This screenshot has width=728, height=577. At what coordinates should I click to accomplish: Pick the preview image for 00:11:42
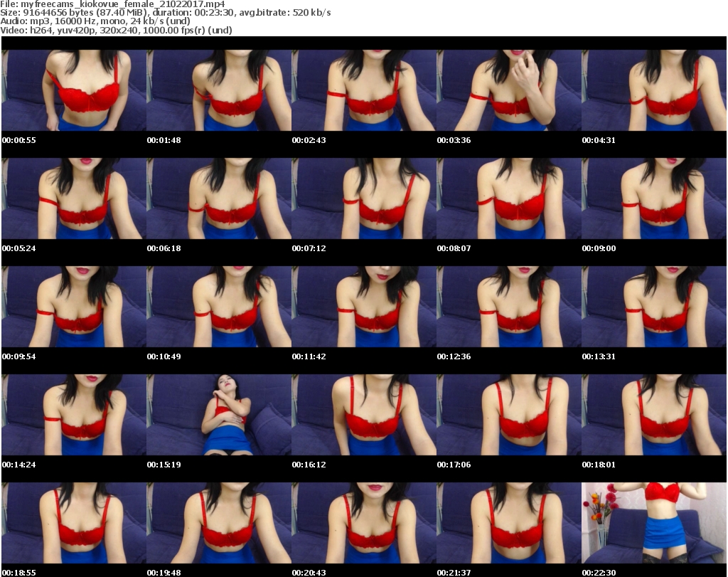tap(364, 307)
